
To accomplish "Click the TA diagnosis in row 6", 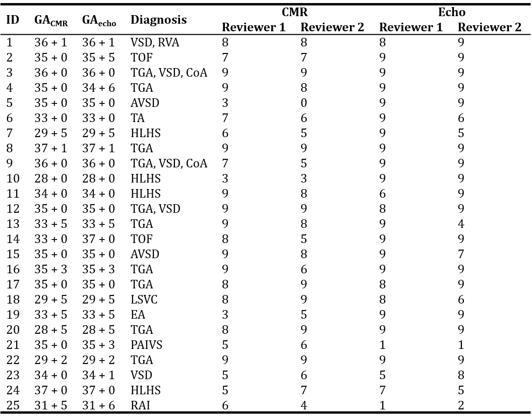I will point(137,118).
